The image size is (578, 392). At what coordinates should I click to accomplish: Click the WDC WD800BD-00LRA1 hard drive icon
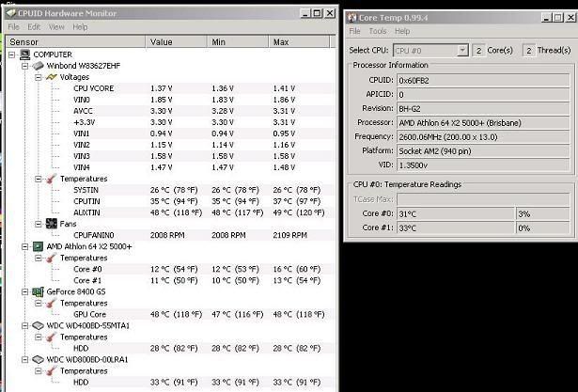click(38, 359)
